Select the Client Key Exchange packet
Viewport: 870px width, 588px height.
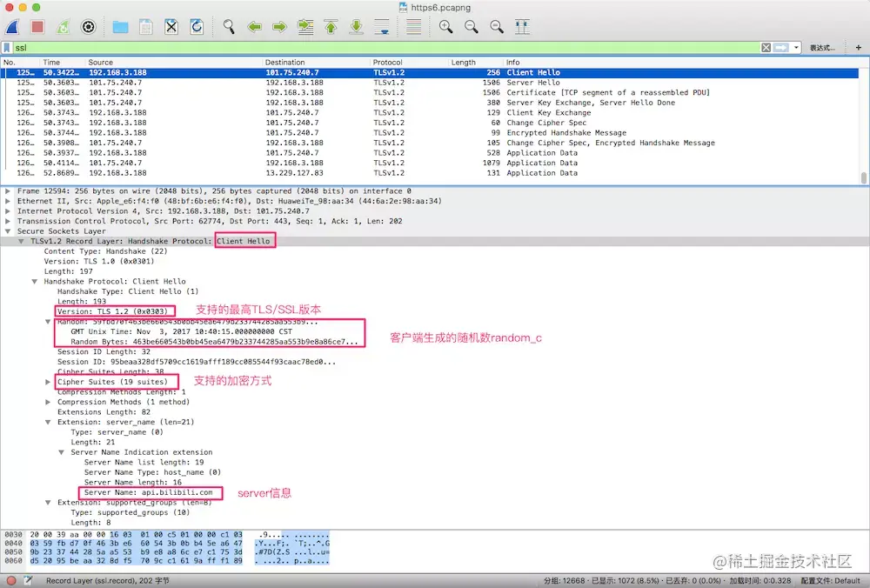[x=432, y=112]
